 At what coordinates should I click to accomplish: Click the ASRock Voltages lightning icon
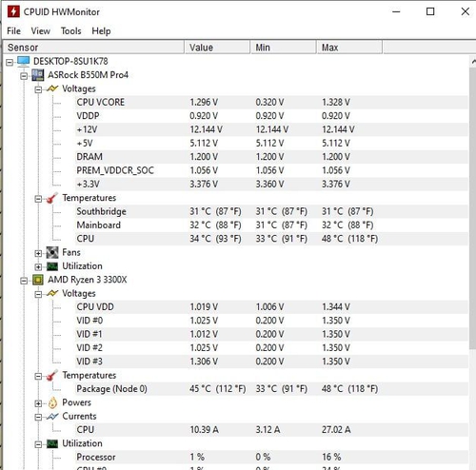pos(52,88)
